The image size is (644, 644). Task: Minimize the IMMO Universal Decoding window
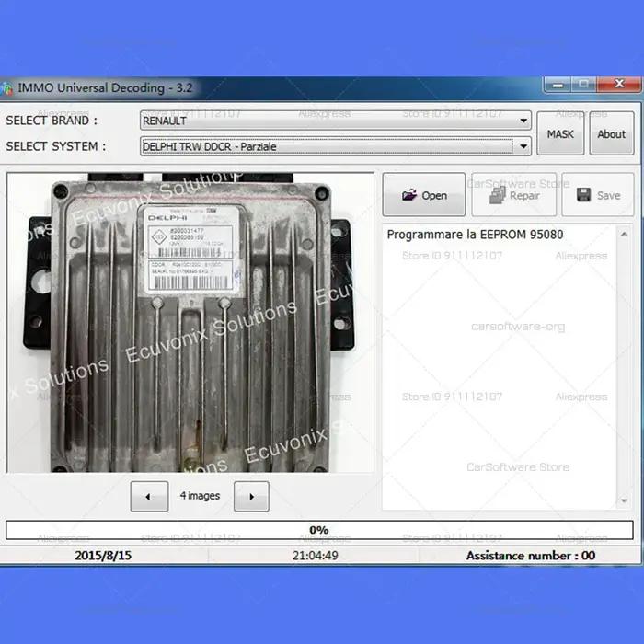pyautogui.click(x=557, y=85)
